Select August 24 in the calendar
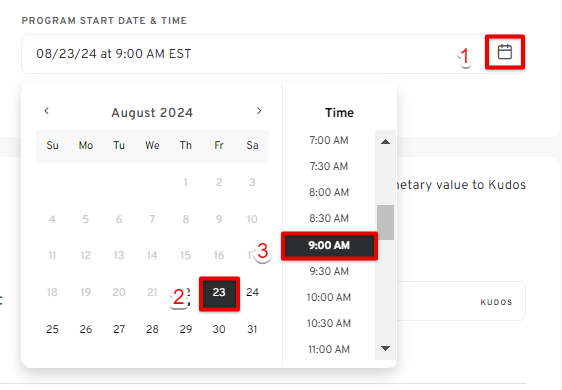This screenshot has height=390, width=562. pos(252,292)
